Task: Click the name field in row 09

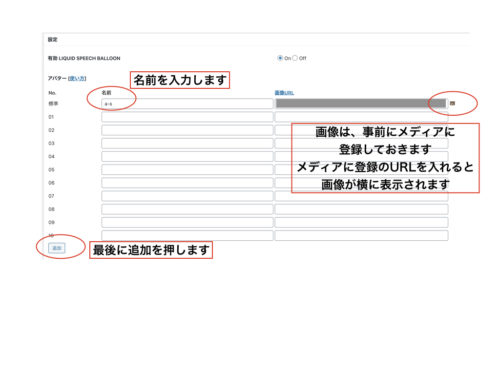Action: pos(187,222)
